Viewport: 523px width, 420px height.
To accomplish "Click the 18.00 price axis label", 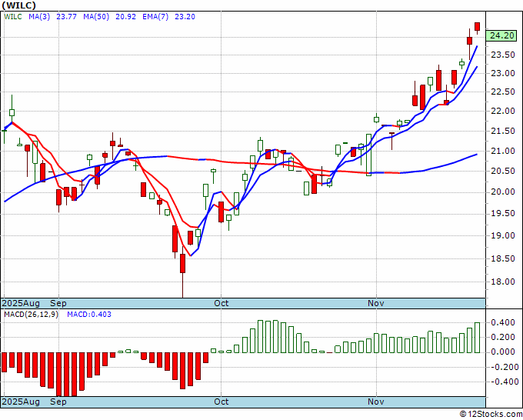I will (503, 282).
